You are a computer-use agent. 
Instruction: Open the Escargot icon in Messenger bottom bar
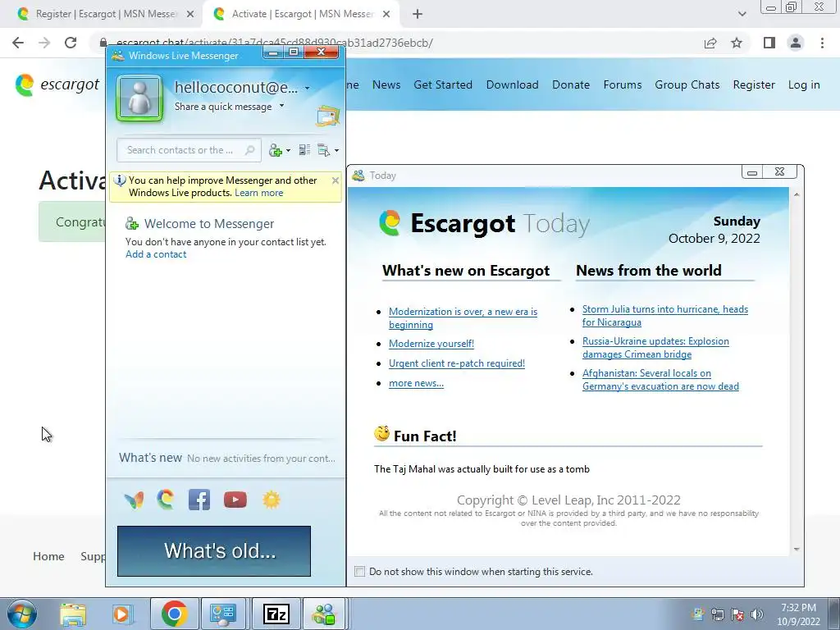coord(166,500)
